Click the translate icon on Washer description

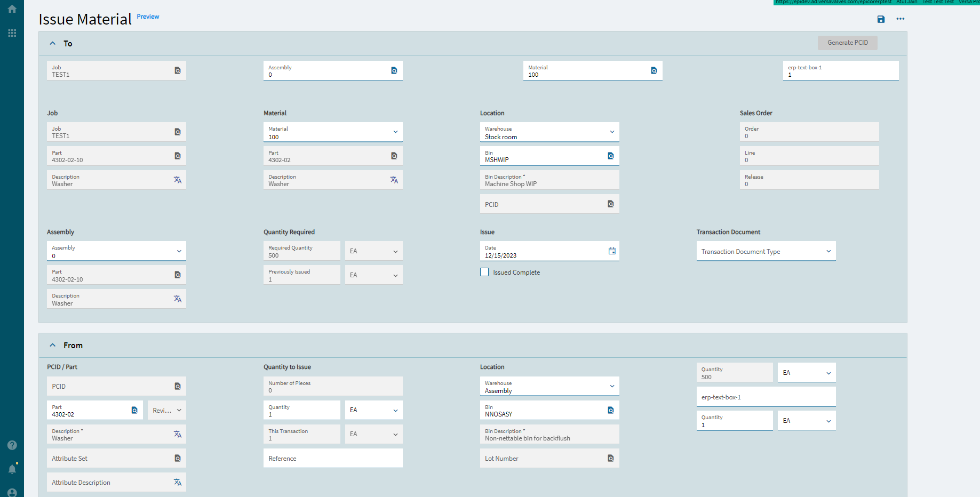pyautogui.click(x=178, y=180)
